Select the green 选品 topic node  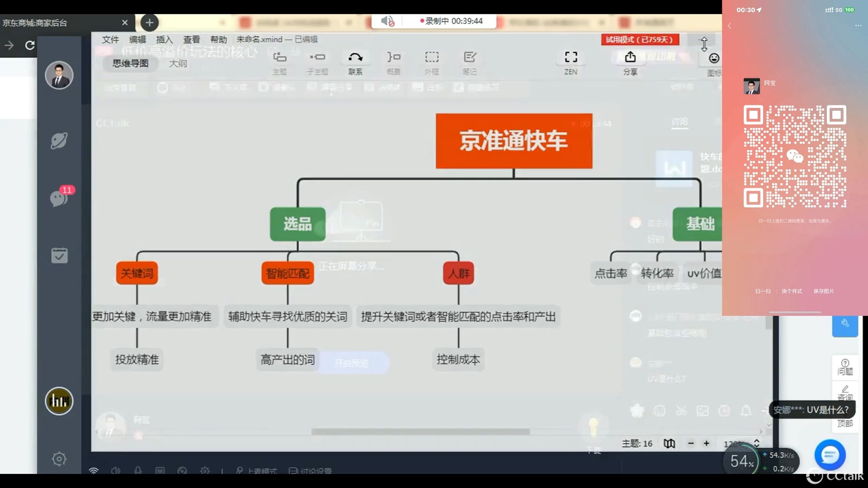(x=297, y=224)
